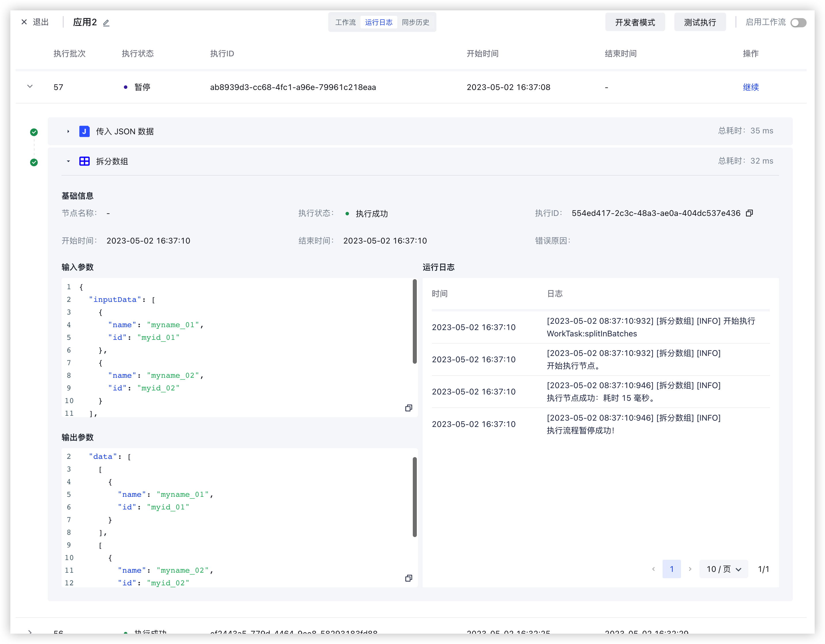Copy input parameters JSON with copy icon
Screen dimensions: 825x644
(x=408, y=408)
